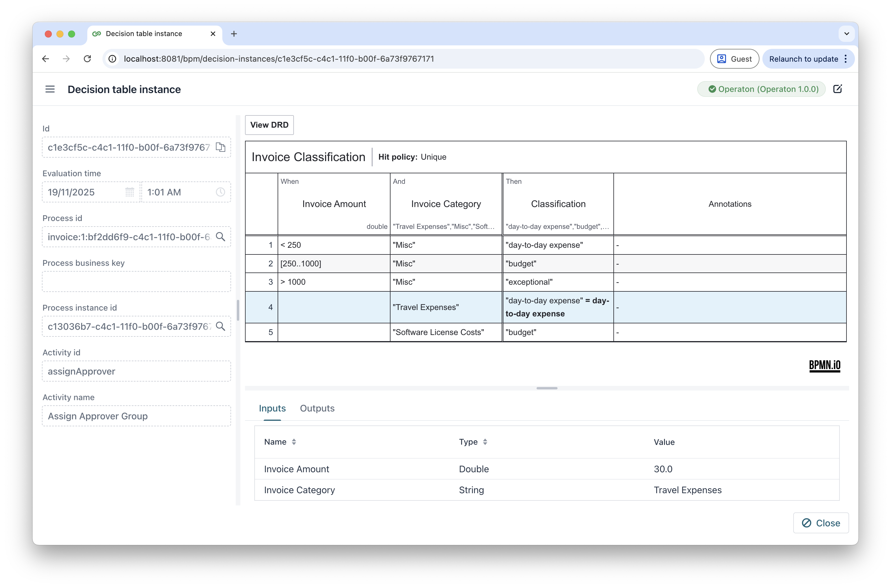Close the decision table instance view
Screen dimensions: 891x588
pos(821,523)
